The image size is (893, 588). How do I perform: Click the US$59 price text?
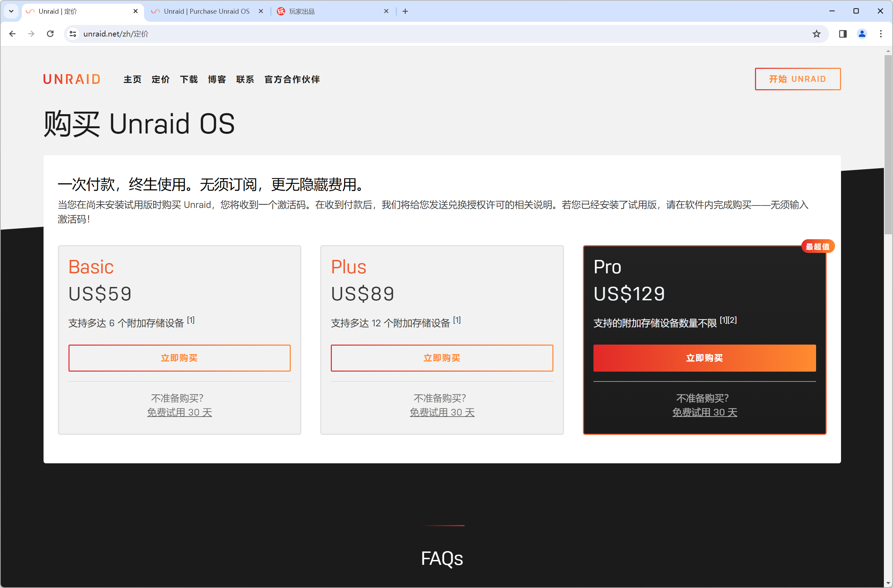[100, 294]
